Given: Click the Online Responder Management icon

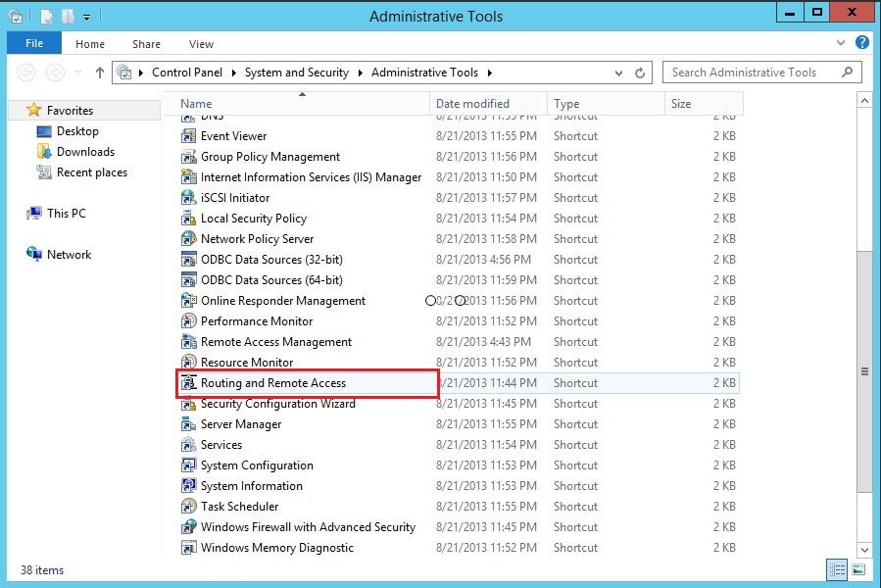Looking at the screenshot, I should click(189, 301).
